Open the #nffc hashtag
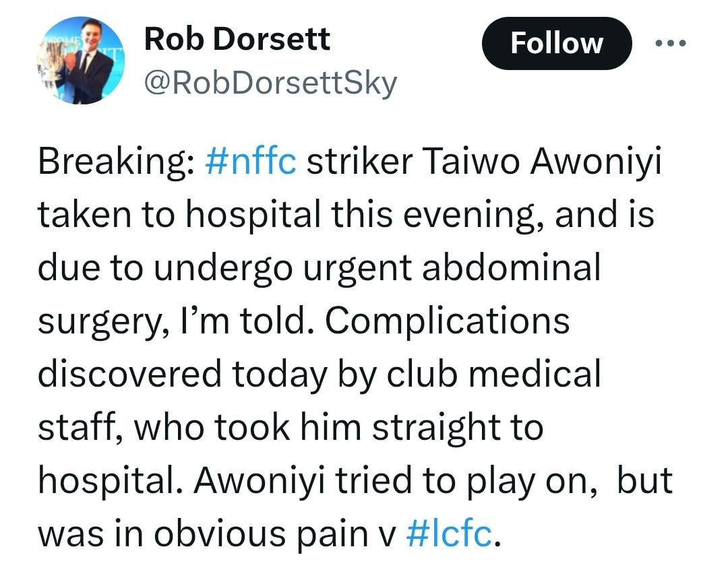The image size is (728, 584). pyautogui.click(x=251, y=162)
